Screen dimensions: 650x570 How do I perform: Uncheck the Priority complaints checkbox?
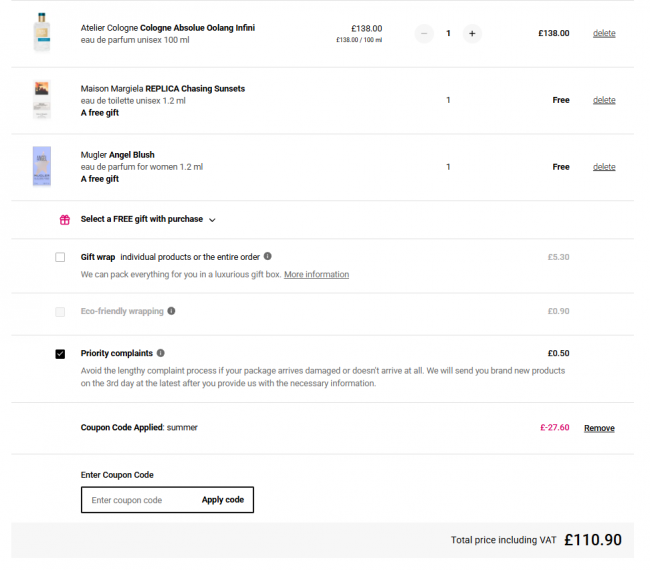pyautogui.click(x=60, y=354)
